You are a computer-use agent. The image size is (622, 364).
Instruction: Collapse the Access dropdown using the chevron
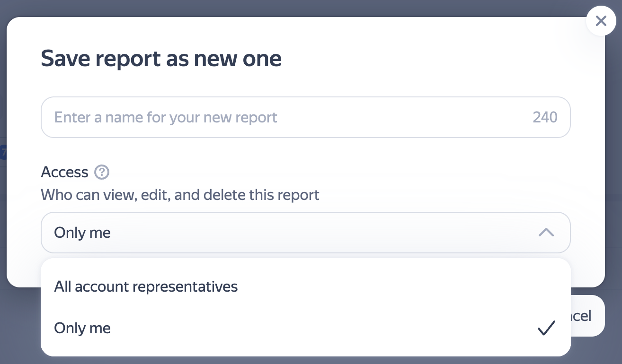pos(546,233)
